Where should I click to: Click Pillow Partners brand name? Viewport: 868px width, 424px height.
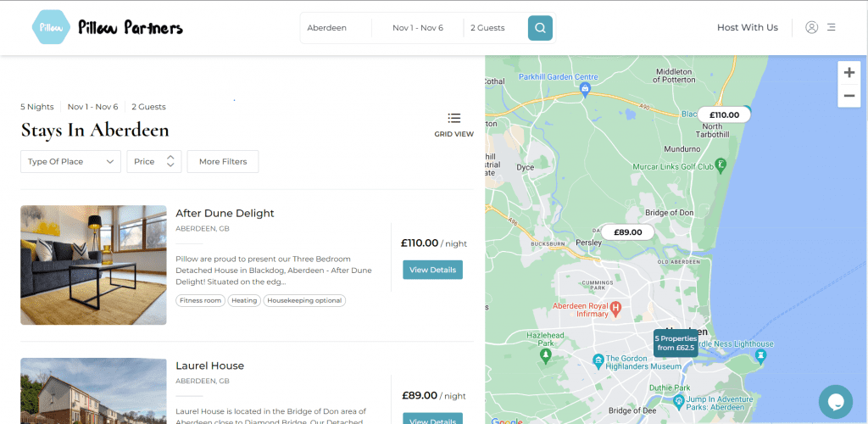[131, 27]
